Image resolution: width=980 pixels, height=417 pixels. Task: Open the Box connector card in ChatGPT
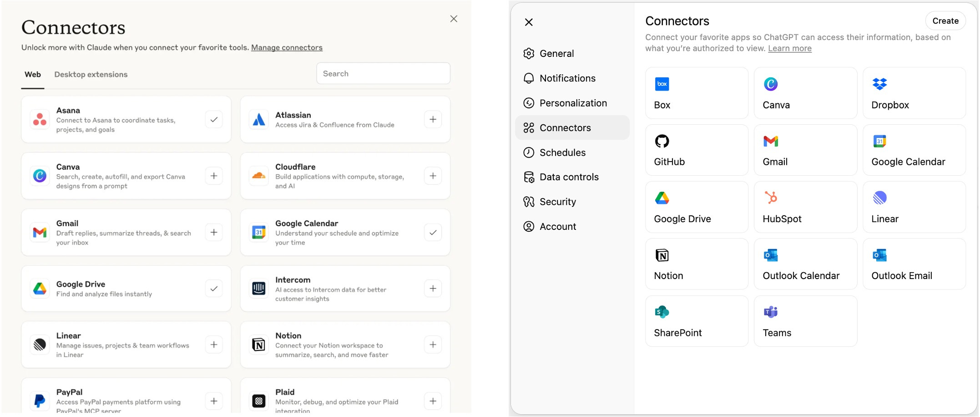[x=697, y=93]
